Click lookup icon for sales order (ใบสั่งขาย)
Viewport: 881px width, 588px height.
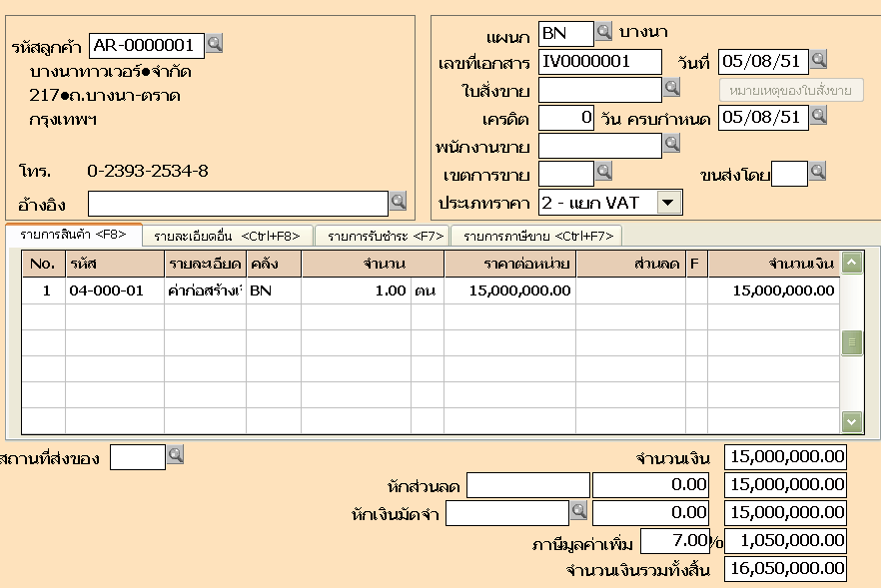pyautogui.click(x=672, y=89)
